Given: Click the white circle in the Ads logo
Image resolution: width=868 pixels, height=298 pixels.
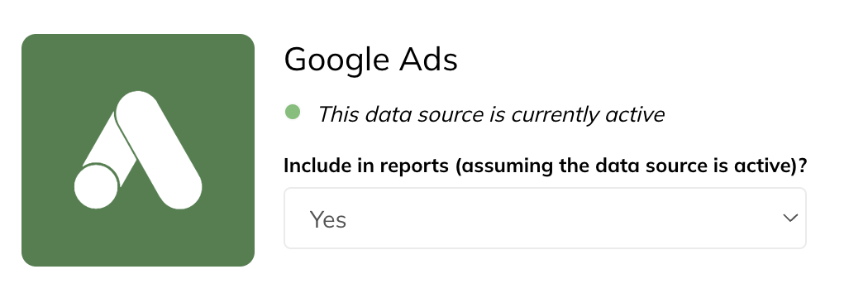Looking at the screenshot, I should 97,187.
